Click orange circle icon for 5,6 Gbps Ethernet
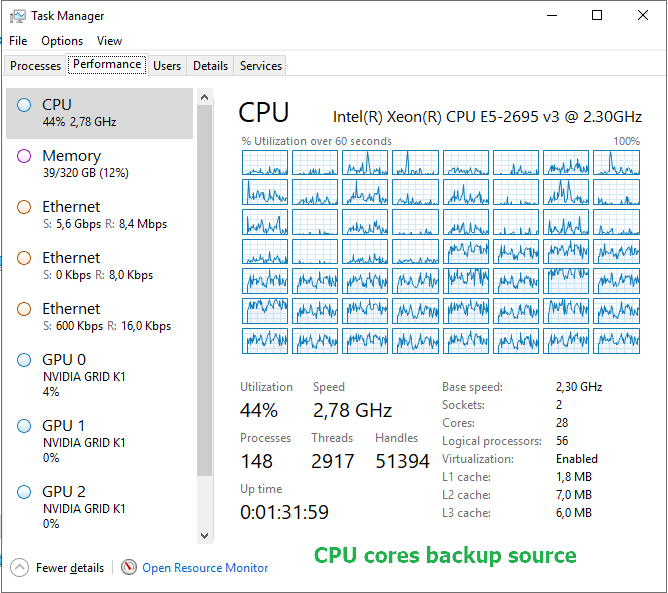The width and height of the screenshot is (668, 593). [24, 207]
